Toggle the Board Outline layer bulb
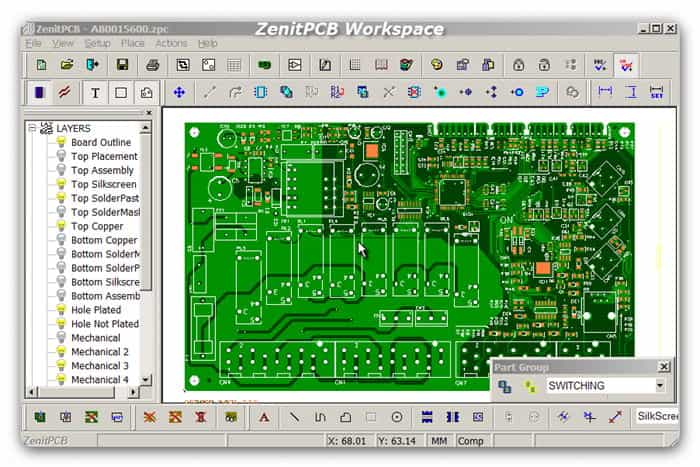Image resolution: width=700 pixels, height=467 pixels. click(x=61, y=142)
